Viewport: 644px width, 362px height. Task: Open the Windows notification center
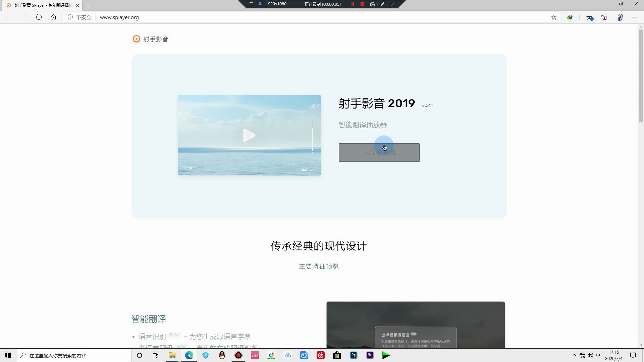tap(633, 355)
